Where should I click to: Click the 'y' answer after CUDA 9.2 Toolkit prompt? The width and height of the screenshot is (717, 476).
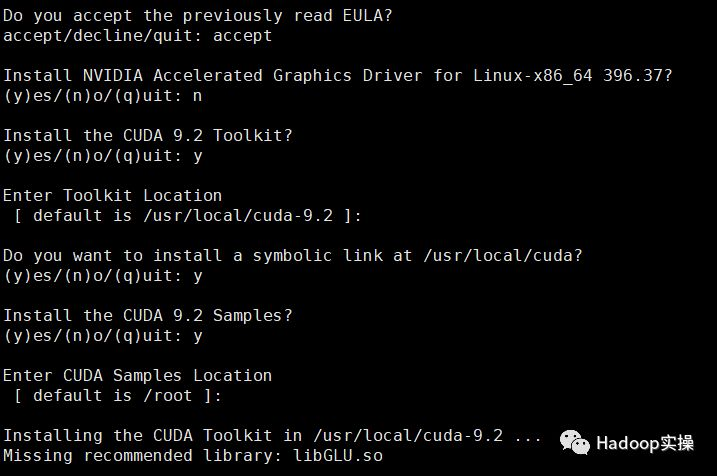(x=197, y=156)
